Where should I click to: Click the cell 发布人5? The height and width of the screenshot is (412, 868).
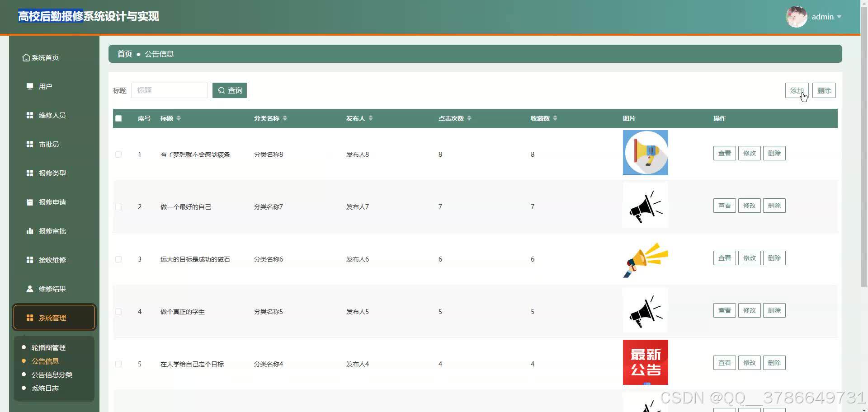[358, 312]
